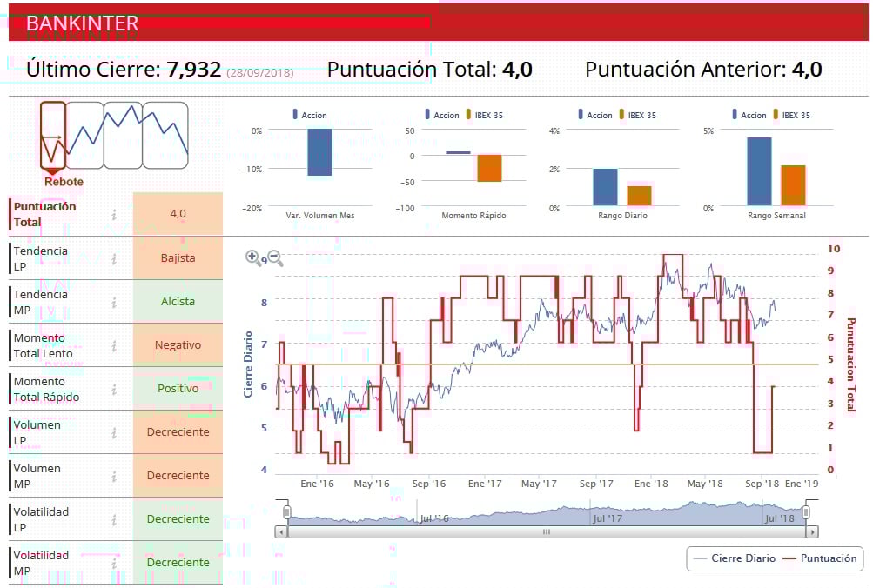Click the blue Accion Rango Diario bar
873x588 pixels.
coord(605,187)
